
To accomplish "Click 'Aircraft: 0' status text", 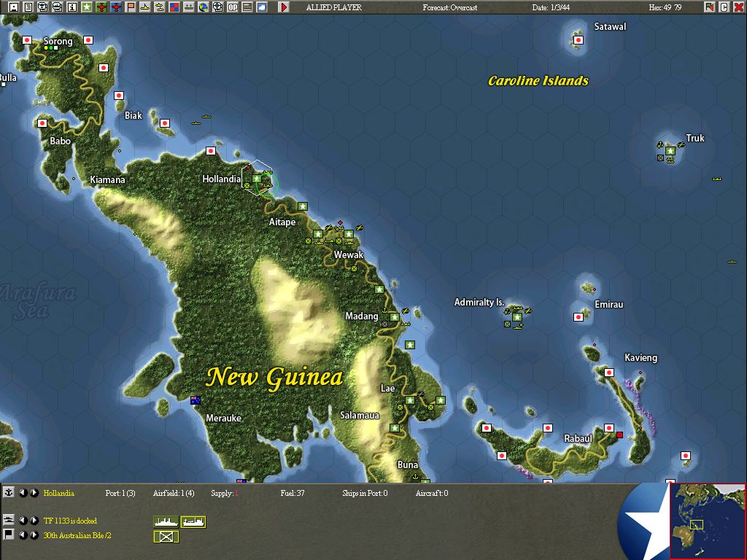I will [x=432, y=494].
